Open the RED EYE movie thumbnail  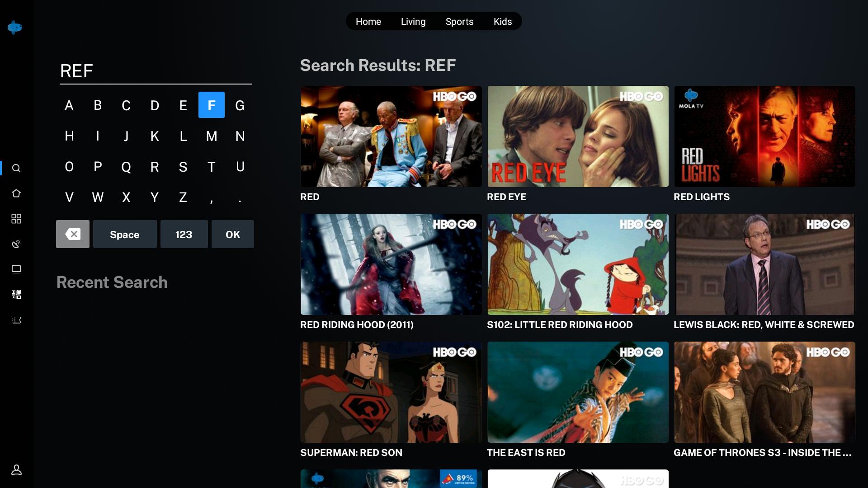[578, 136]
